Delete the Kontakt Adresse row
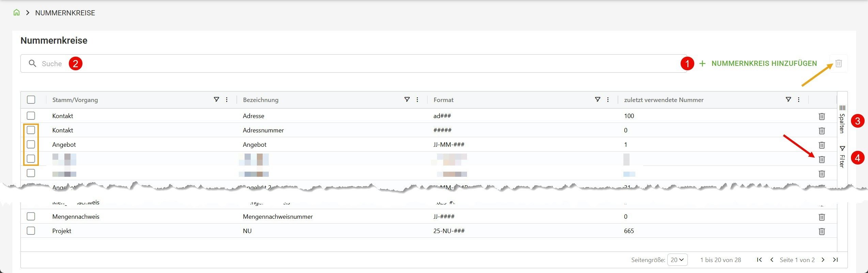The width and height of the screenshot is (868, 273). click(x=821, y=116)
